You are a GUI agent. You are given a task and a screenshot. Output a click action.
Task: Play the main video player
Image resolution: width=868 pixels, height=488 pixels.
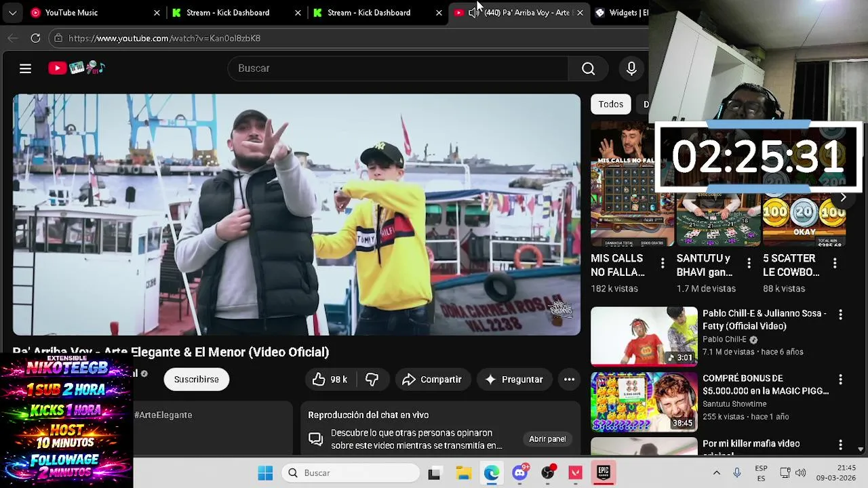(296, 215)
